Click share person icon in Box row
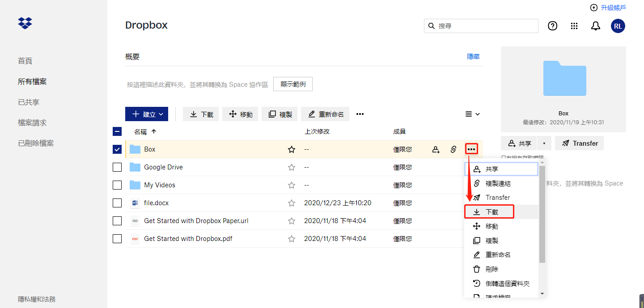Image resolution: width=644 pixels, height=308 pixels. tap(436, 149)
